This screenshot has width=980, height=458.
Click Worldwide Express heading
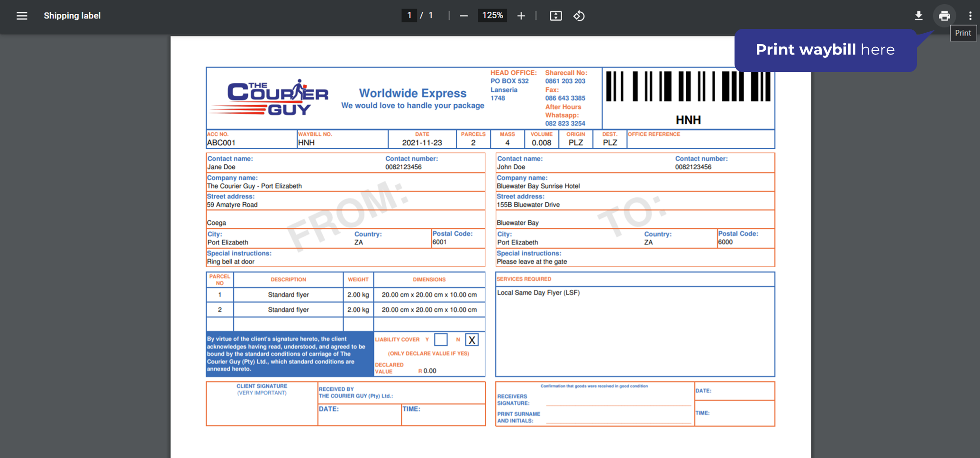click(413, 93)
